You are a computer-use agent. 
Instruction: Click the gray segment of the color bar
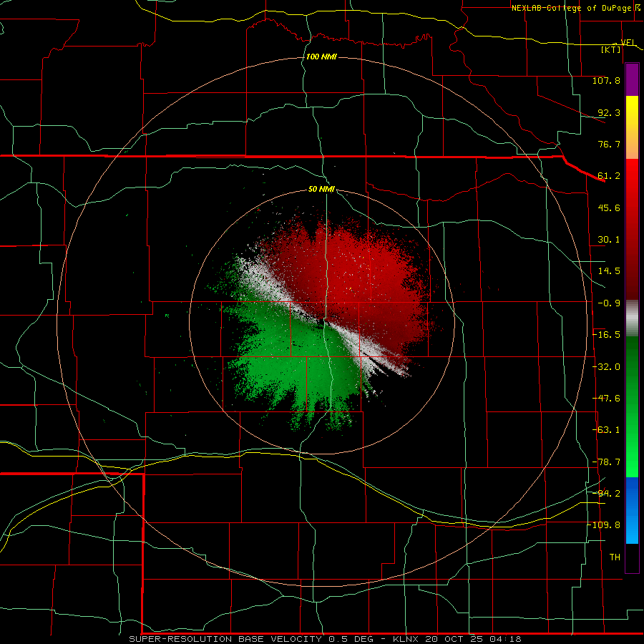(632, 318)
